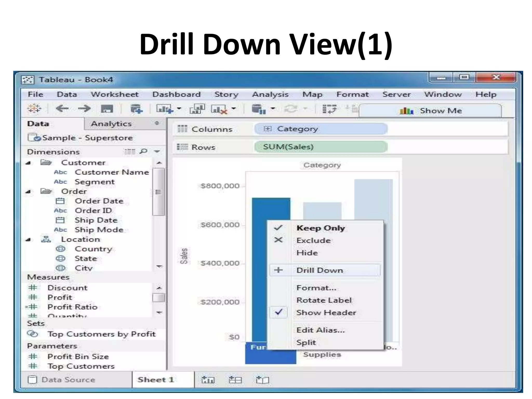The width and height of the screenshot is (532, 399).
Task: Click the Swap rows and columns icon
Action: click(329, 109)
